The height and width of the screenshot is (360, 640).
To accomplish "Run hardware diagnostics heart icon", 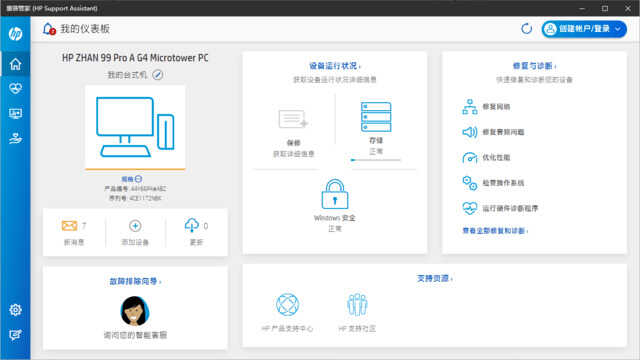I will (470, 208).
